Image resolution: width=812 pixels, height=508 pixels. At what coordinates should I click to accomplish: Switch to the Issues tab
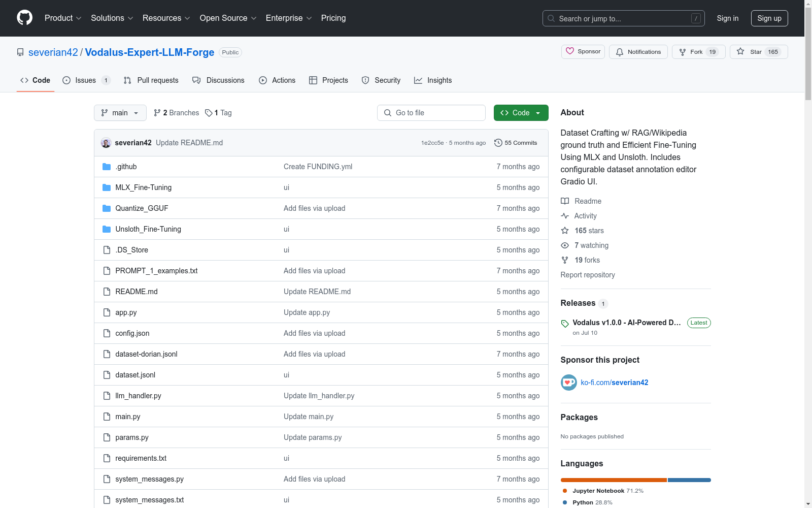click(x=86, y=80)
